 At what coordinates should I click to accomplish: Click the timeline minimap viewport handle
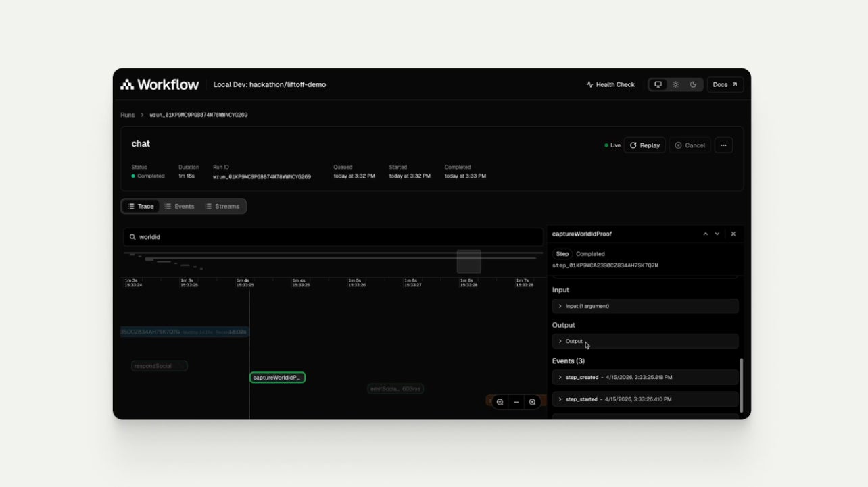468,261
